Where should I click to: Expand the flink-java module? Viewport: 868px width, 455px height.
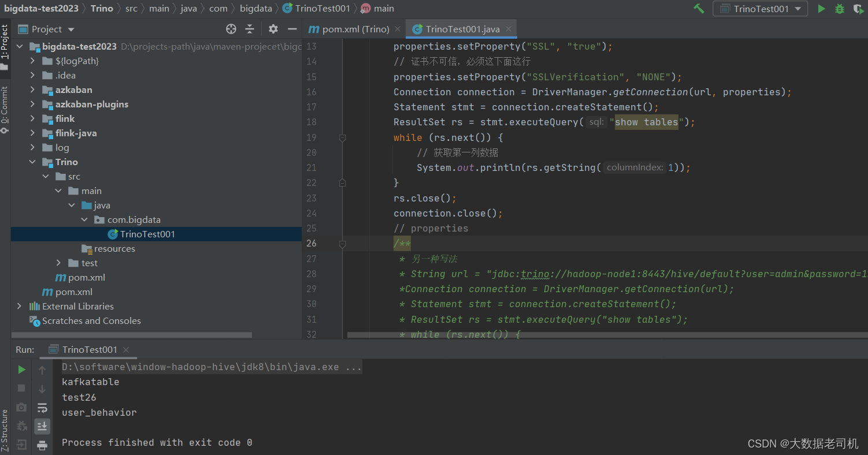pos(33,133)
